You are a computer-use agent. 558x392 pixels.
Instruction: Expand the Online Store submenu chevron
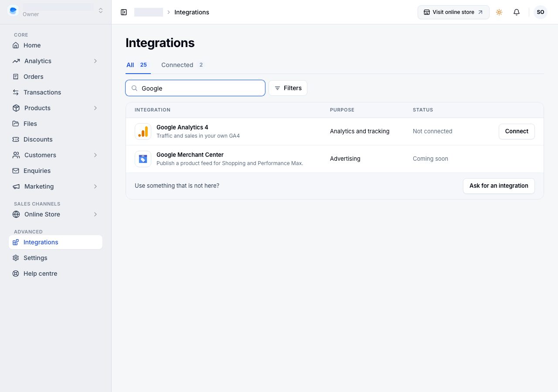(x=95, y=214)
